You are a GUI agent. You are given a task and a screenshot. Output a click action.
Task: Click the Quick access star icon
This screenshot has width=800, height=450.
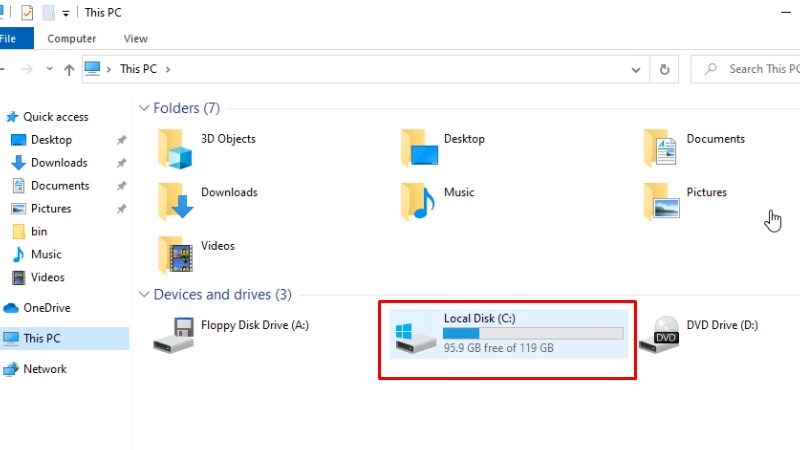(12, 117)
